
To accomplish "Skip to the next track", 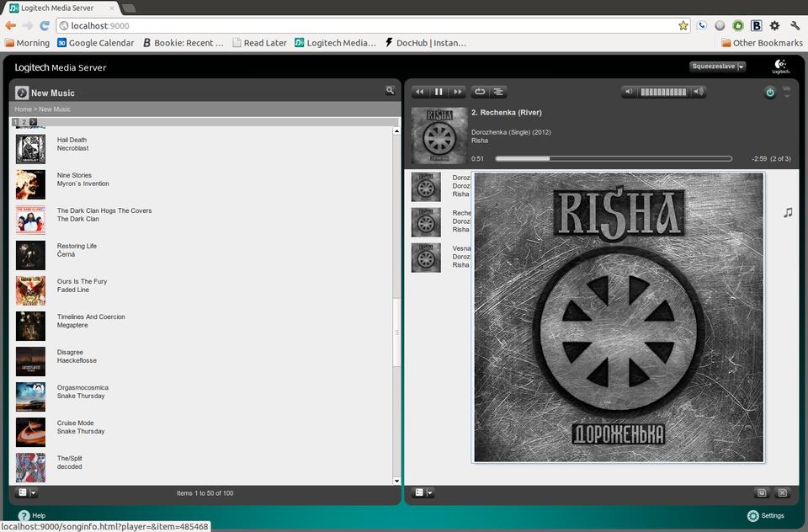I will tap(457, 92).
